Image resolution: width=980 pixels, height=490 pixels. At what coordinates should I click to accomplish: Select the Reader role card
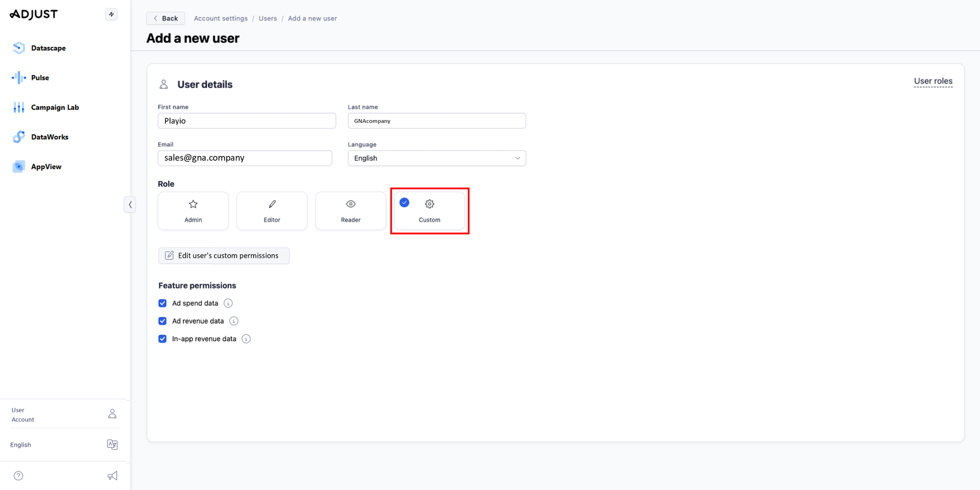point(351,211)
